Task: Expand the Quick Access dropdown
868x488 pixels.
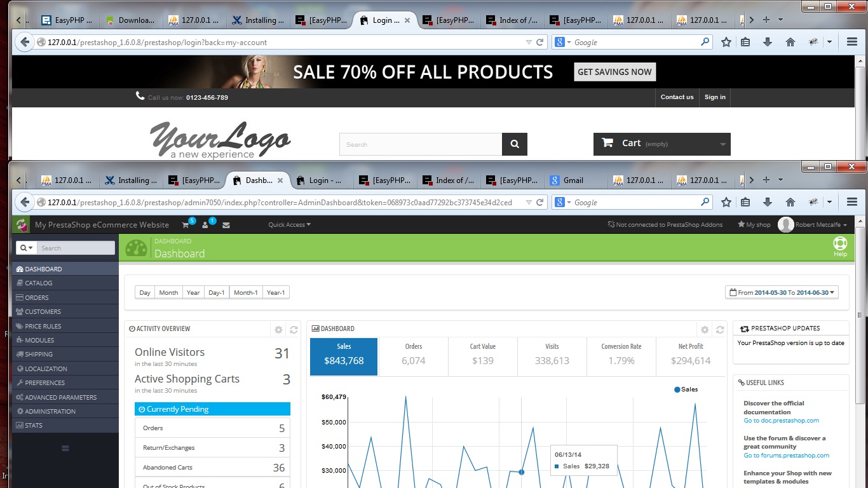Action: click(x=289, y=225)
